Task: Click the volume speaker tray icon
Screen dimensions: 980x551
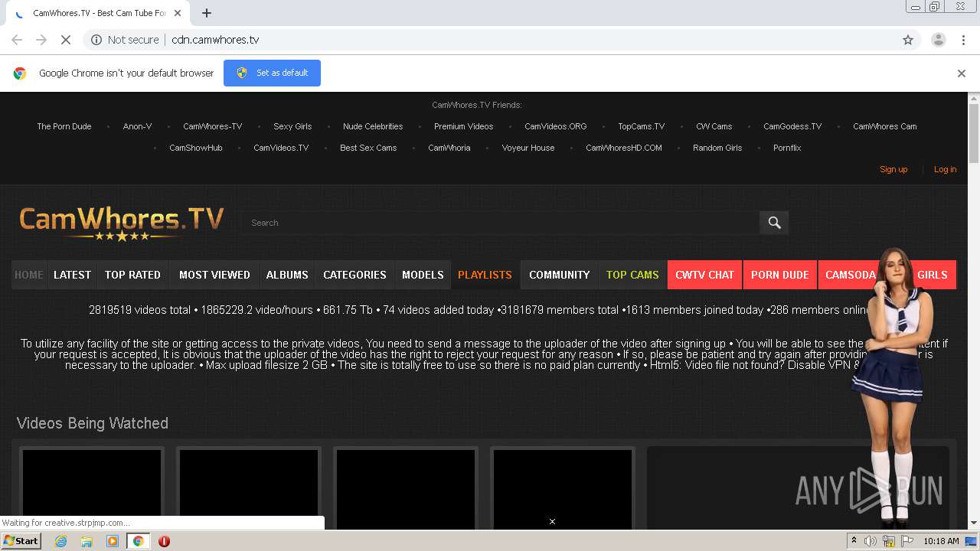Action: pos(871,541)
